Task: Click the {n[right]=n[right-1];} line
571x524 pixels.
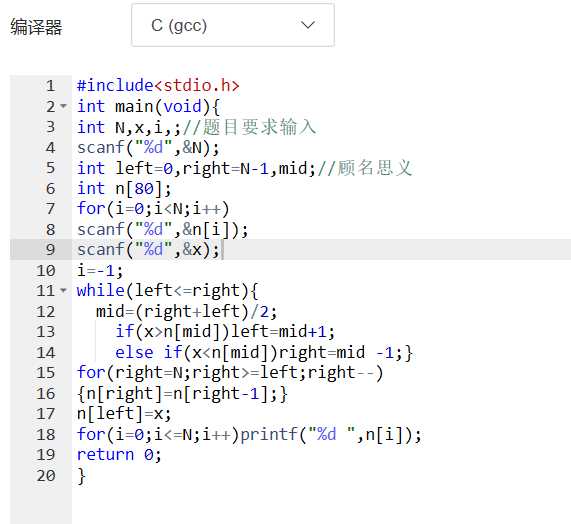Action: pos(182,394)
